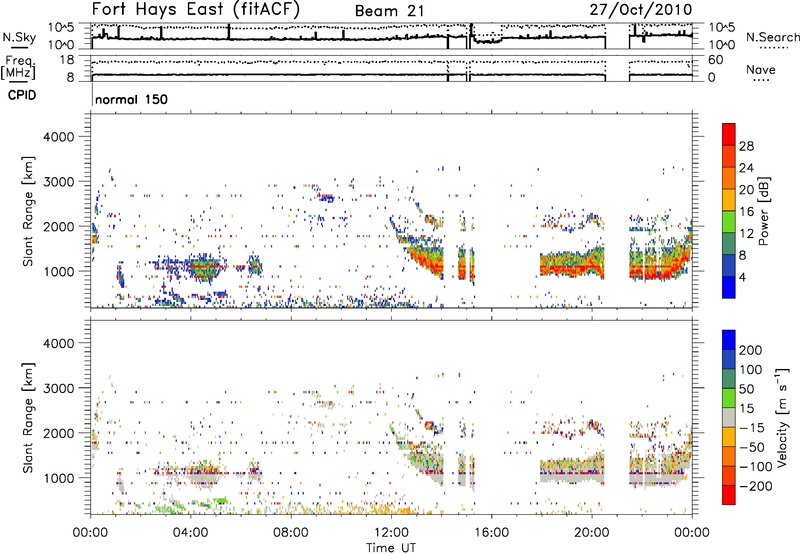Click the '200' label on Velocity colorbar
800x554 pixels.
751,350
